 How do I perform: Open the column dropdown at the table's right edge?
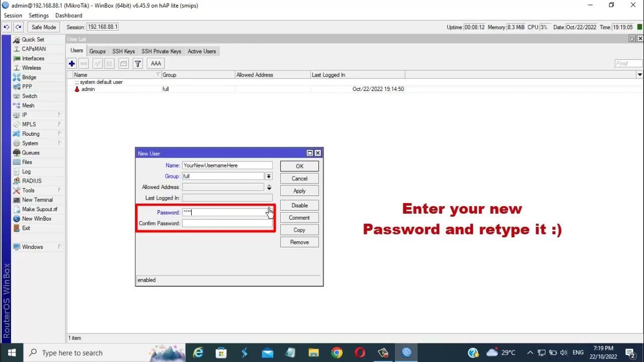pyautogui.click(x=639, y=75)
